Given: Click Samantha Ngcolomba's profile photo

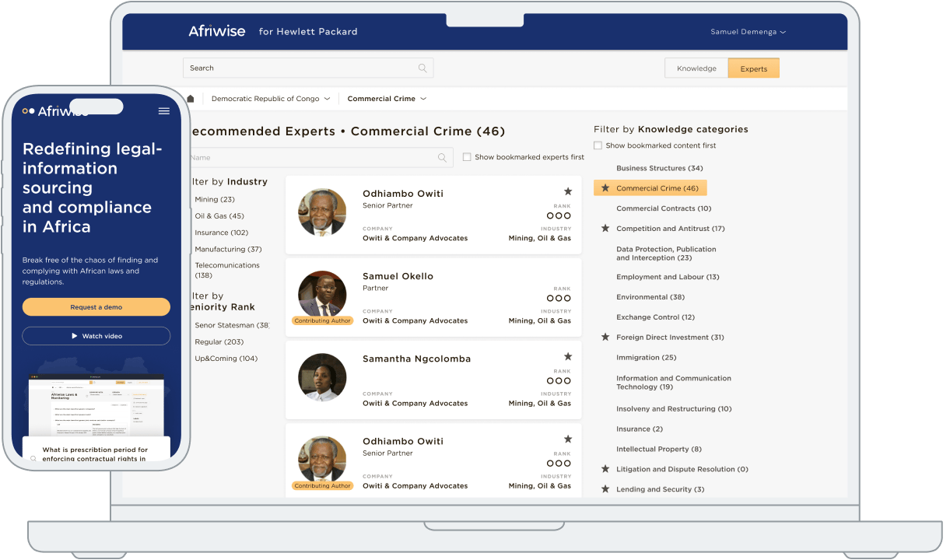Looking at the screenshot, I should click(322, 377).
